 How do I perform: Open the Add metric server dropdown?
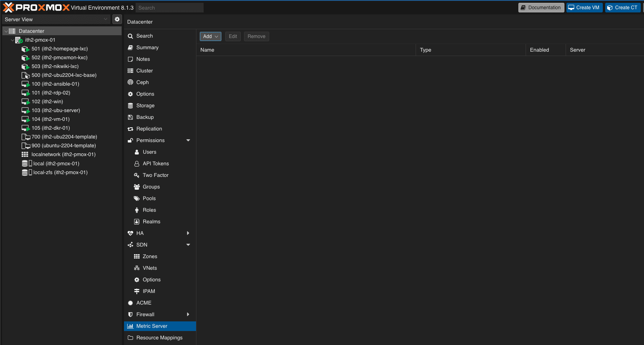(x=210, y=36)
